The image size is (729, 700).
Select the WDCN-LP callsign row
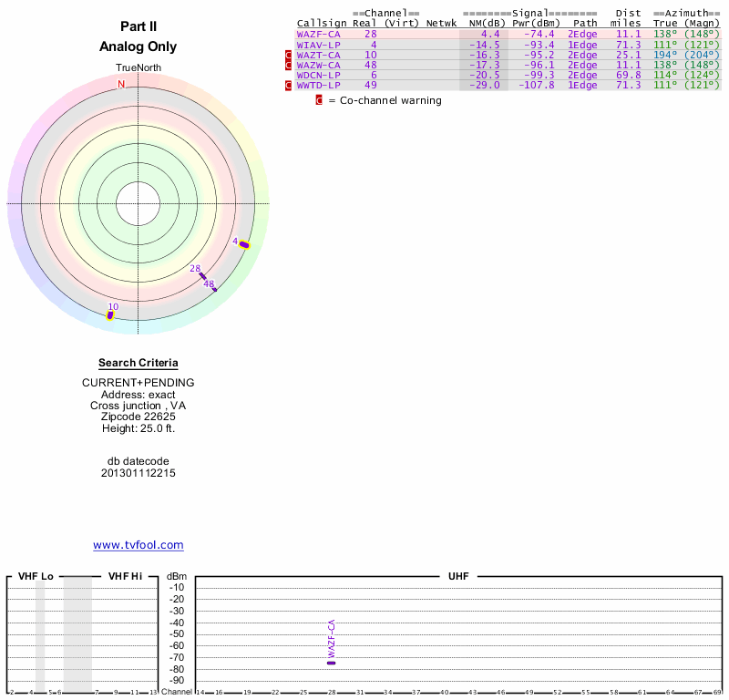319,75
